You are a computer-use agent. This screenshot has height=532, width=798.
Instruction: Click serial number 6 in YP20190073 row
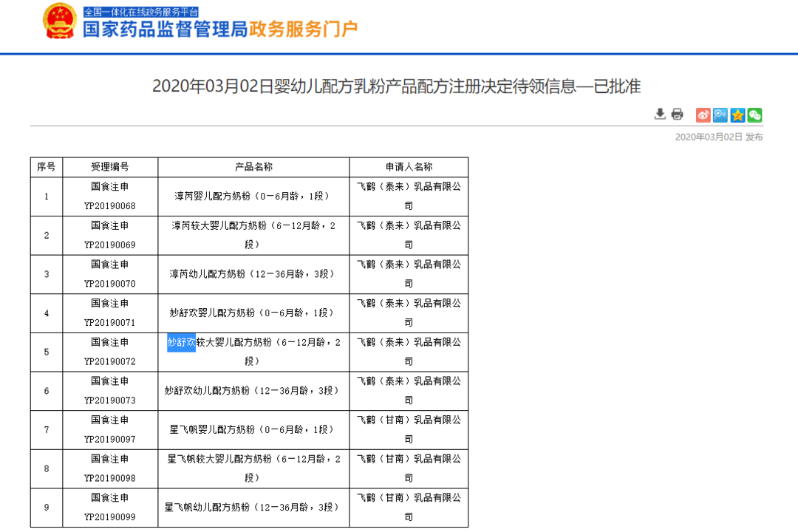tap(47, 390)
